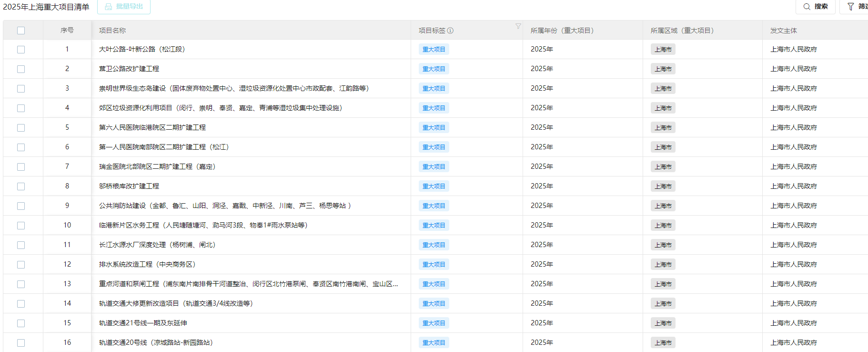868x352 pixels.
Task: Open project 茸卫公路改扩建工程
Action: pyautogui.click(x=129, y=69)
